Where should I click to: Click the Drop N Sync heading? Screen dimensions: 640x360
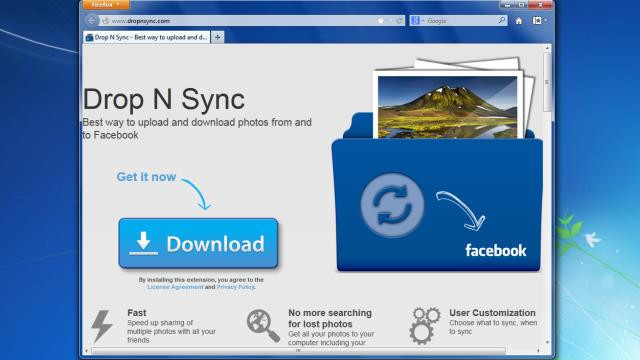[x=164, y=99]
